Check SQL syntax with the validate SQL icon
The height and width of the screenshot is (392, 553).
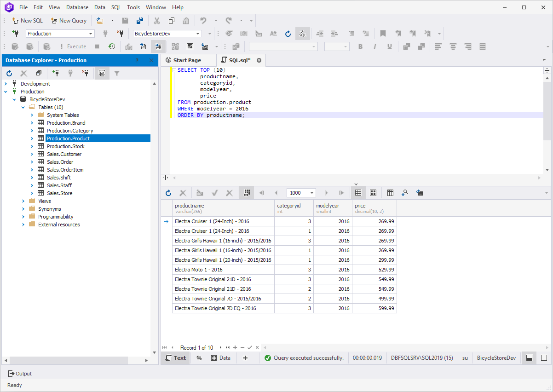point(302,33)
